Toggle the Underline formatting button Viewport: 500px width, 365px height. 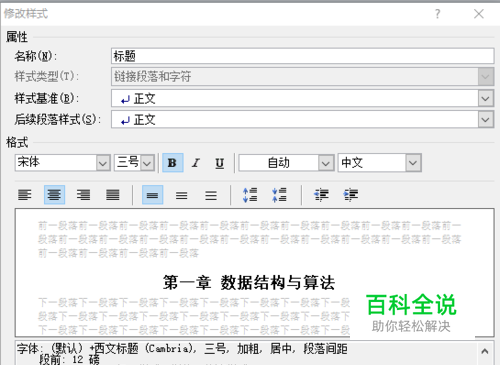coord(219,163)
